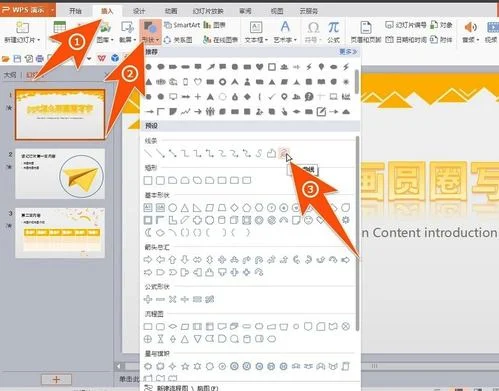Click the SmartArt button
This screenshot has height=391, width=499.
pos(182,25)
